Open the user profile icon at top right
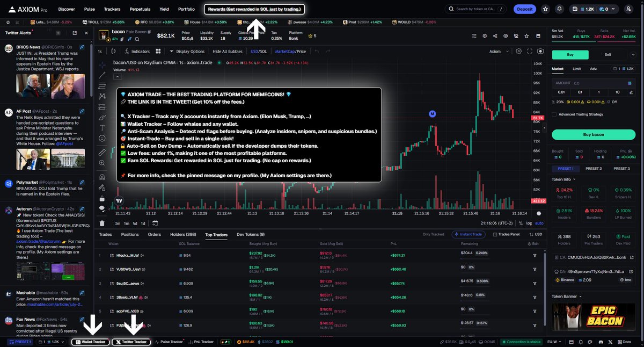 (x=628, y=9)
